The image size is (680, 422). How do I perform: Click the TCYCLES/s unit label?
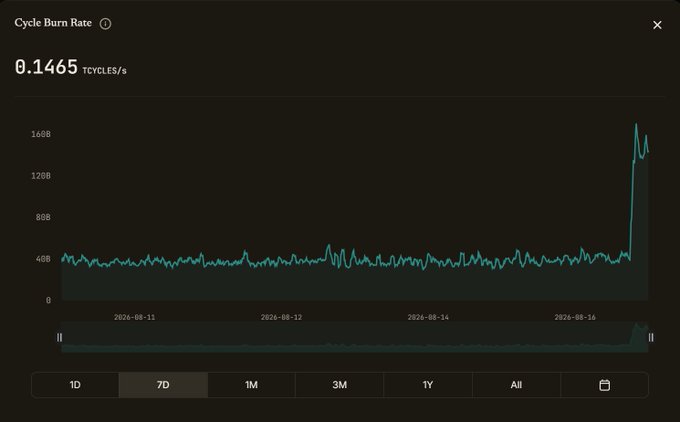(x=105, y=71)
